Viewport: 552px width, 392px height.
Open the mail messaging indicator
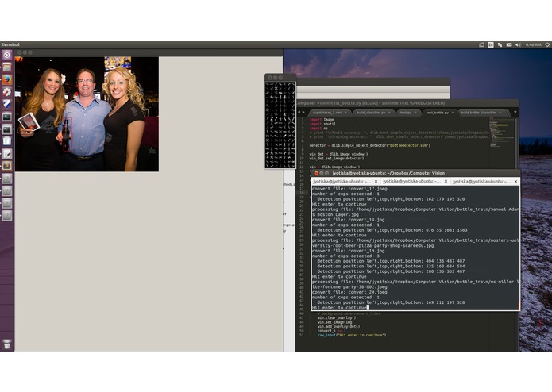tap(509, 44)
